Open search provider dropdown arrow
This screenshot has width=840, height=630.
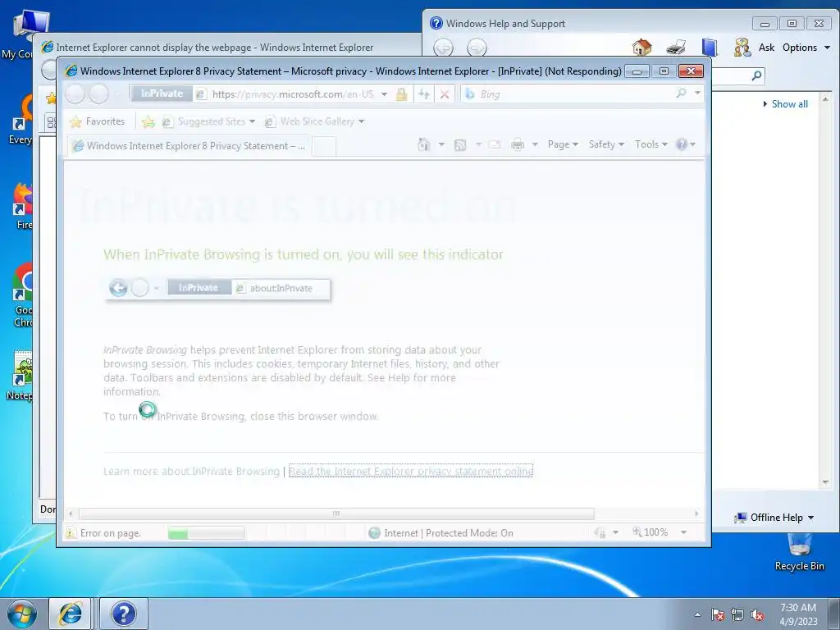[x=697, y=94]
